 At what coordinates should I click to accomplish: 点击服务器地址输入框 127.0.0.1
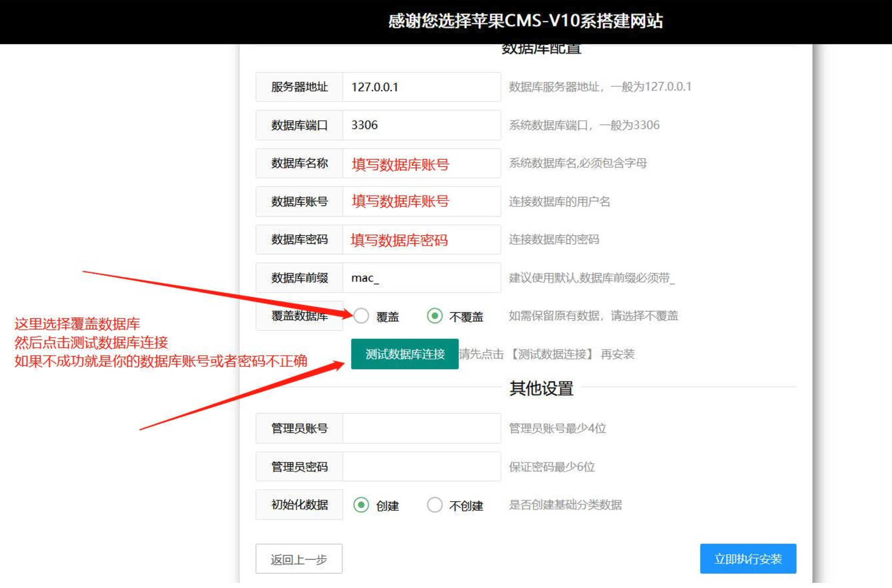coord(421,87)
